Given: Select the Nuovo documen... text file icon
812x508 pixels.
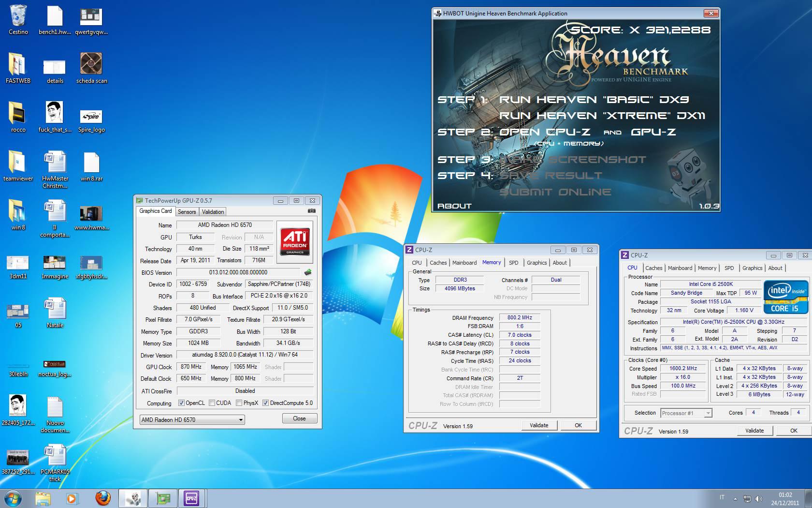Looking at the screenshot, I should point(55,415).
